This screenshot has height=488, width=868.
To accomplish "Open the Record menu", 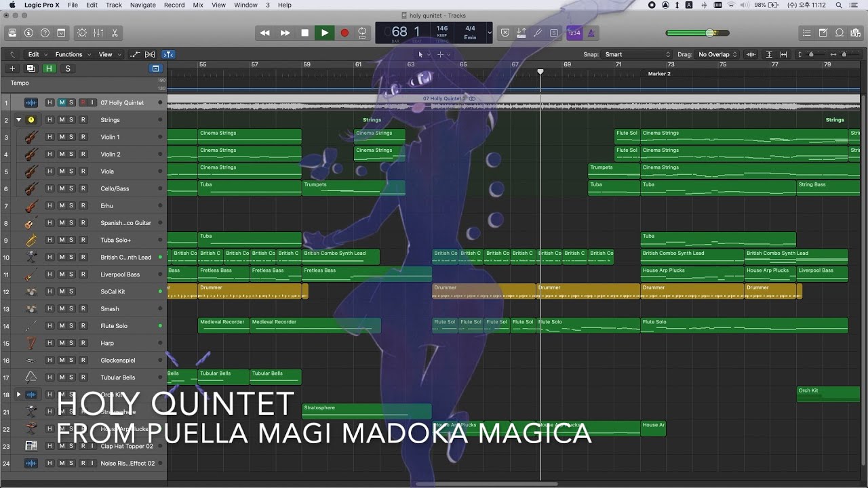I will click(174, 5).
